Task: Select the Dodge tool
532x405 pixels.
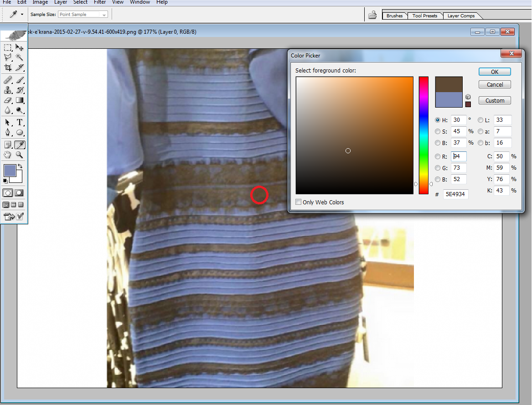Action: (x=20, y=110)
